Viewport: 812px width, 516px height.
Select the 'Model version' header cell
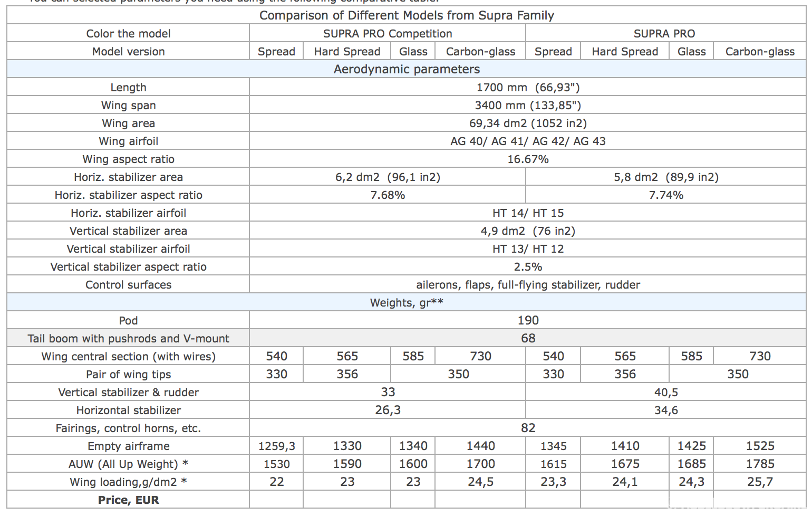(128, 51)
